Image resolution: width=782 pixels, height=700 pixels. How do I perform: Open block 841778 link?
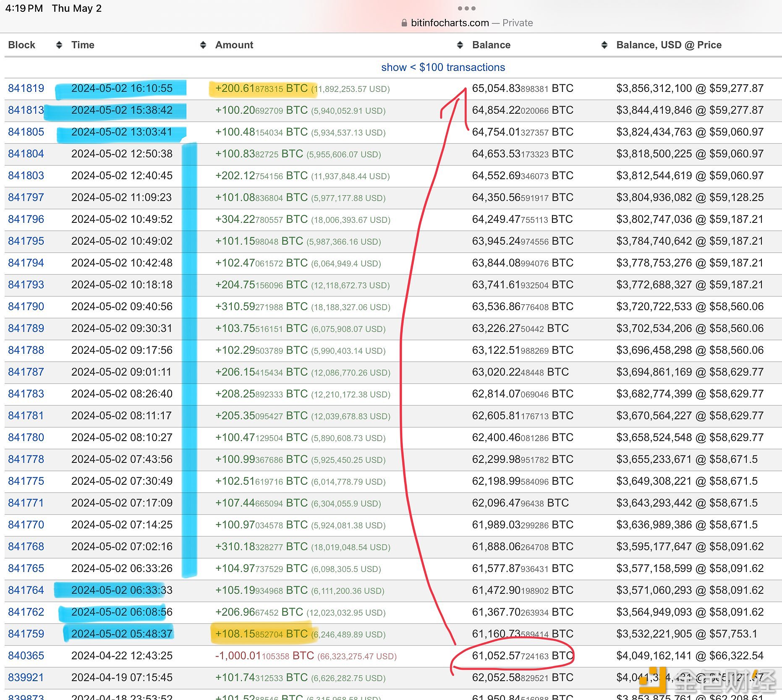point(26,459)
